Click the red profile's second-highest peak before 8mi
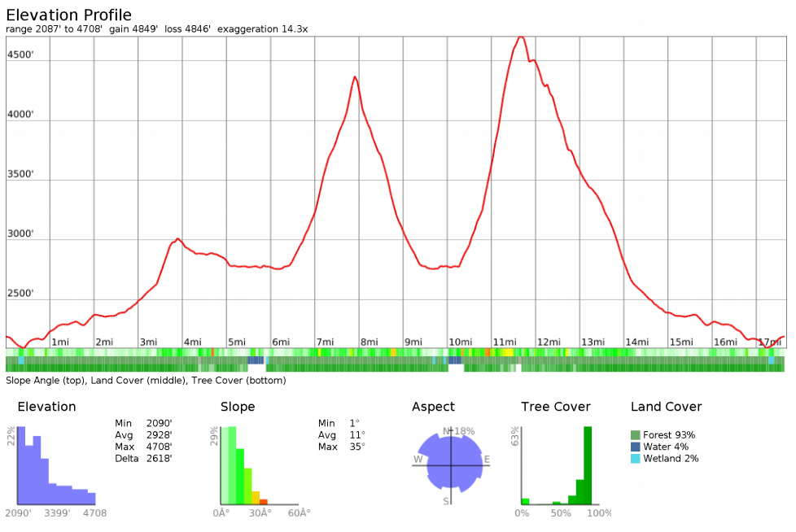This screenshot has width=796, height=532. 355,77
